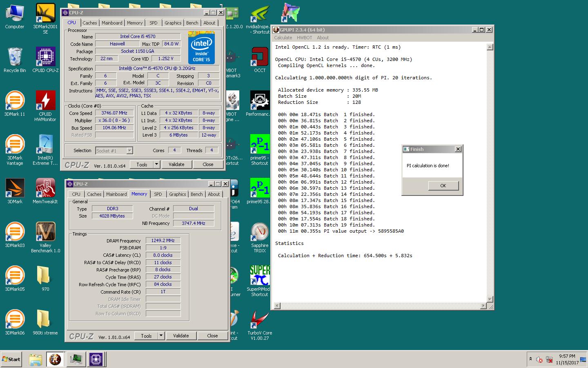Launch the nvidiaInspector shortcut

coord(260,18)
